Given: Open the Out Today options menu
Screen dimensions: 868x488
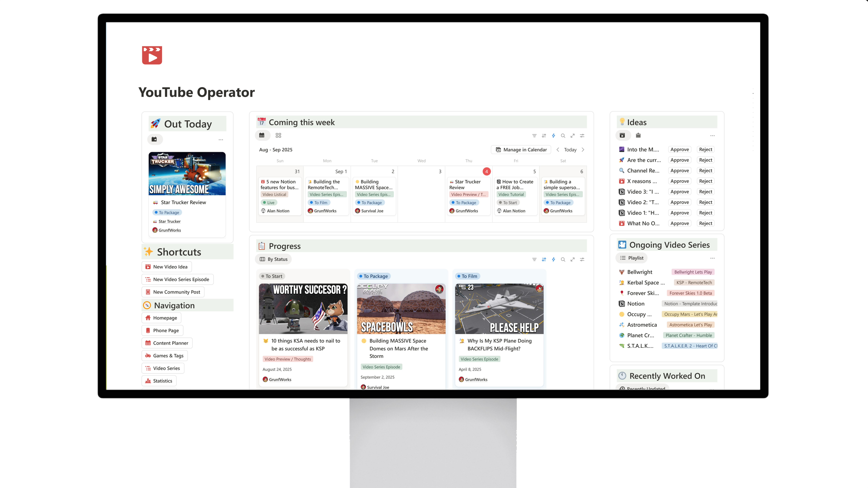Looking at the screenshot, I should click(221, 139).
